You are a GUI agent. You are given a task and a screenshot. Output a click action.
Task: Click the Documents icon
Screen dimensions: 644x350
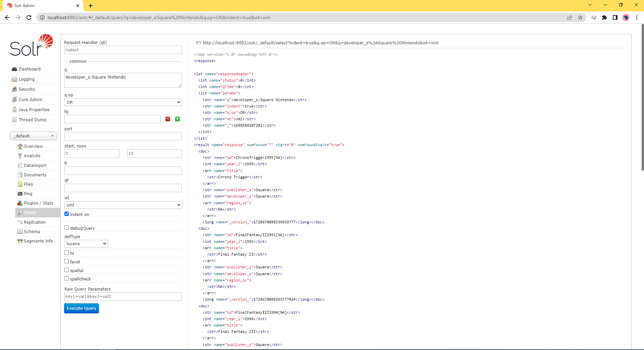[x=20, y=175]
